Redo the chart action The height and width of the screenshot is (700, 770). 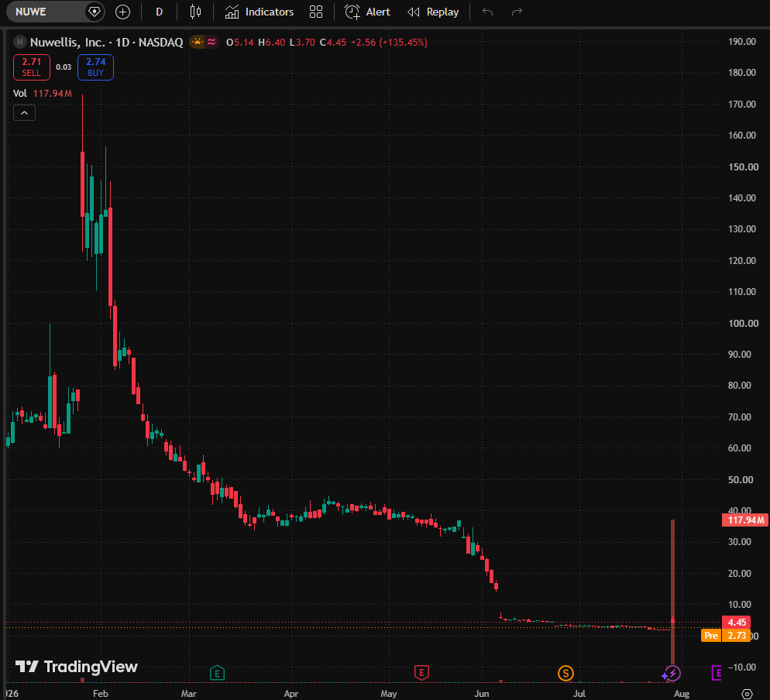pos(517,12)
